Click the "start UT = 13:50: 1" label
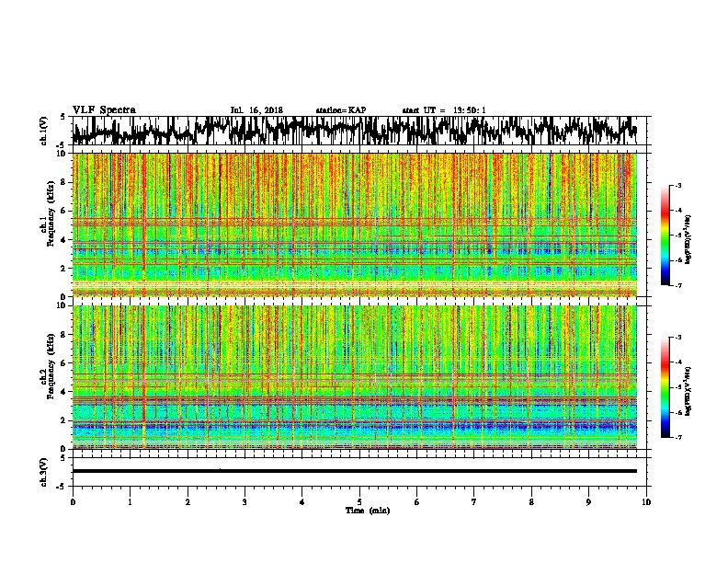 [x=444, y=110]
